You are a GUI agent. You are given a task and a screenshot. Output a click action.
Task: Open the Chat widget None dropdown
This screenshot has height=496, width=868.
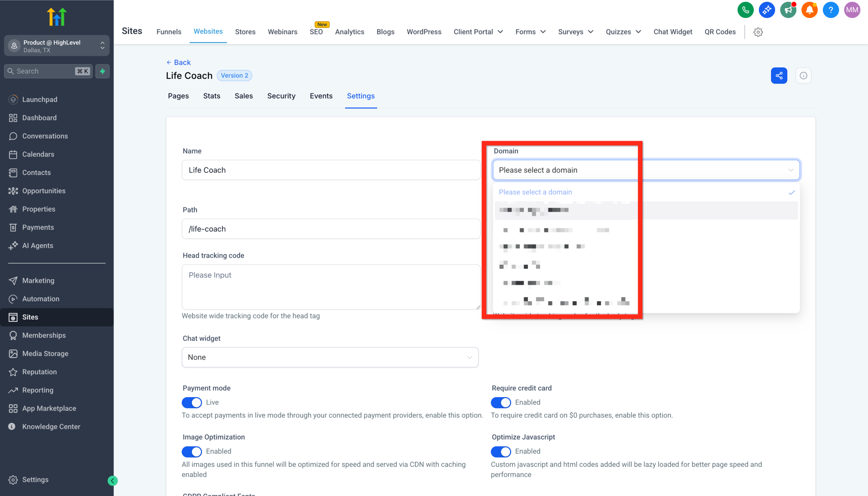coord(330,357)
